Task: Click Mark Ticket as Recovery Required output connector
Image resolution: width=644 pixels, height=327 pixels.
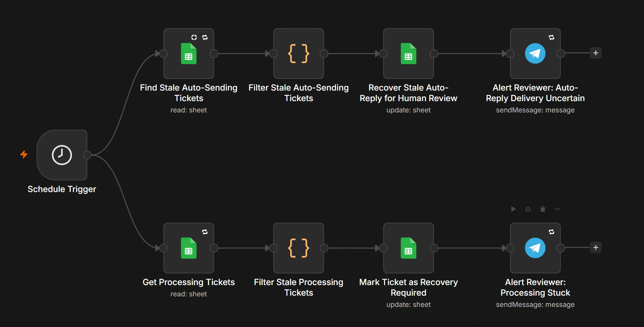Action: click(x=434, y=248)
